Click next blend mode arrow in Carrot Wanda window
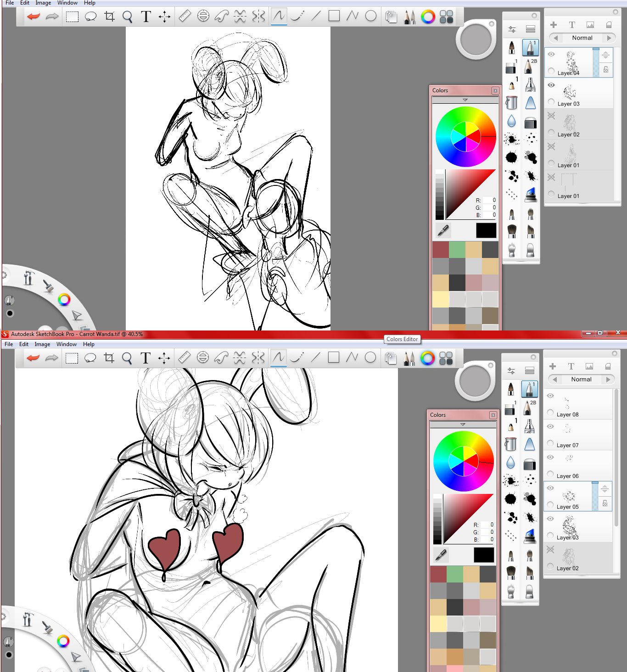Screen dimensions: 627x672 coord(608,380)
